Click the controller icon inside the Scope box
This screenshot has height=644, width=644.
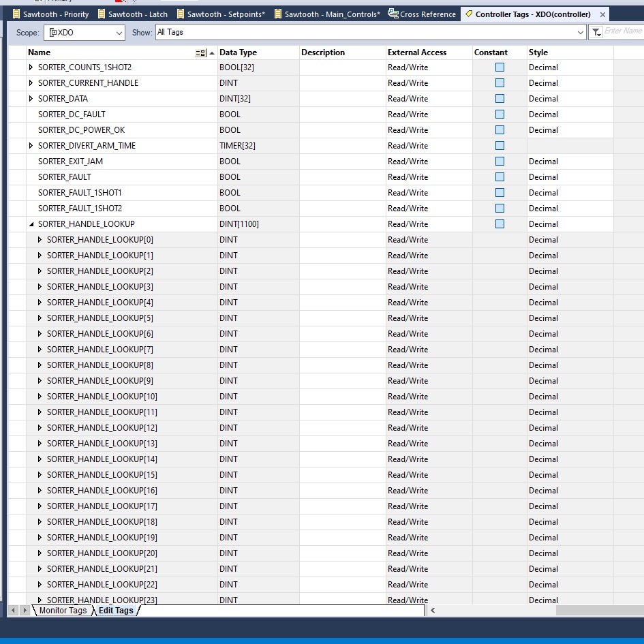coord(52,32)
